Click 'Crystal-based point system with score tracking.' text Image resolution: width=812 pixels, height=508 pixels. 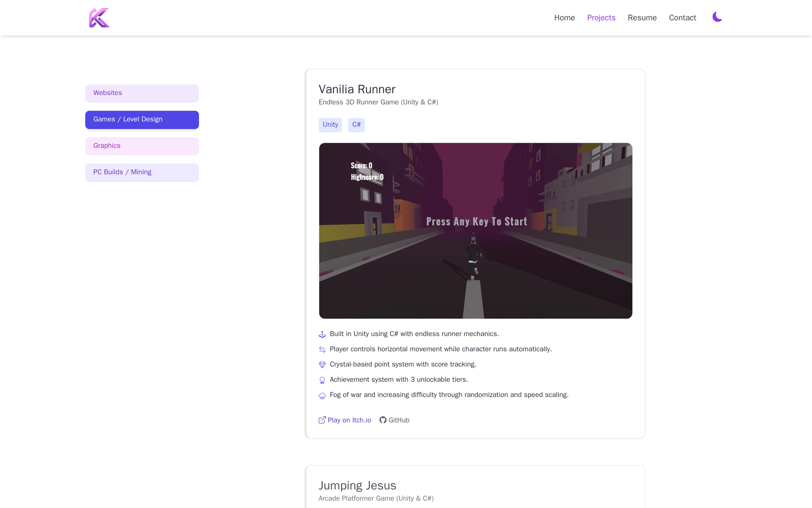point(403,364)
